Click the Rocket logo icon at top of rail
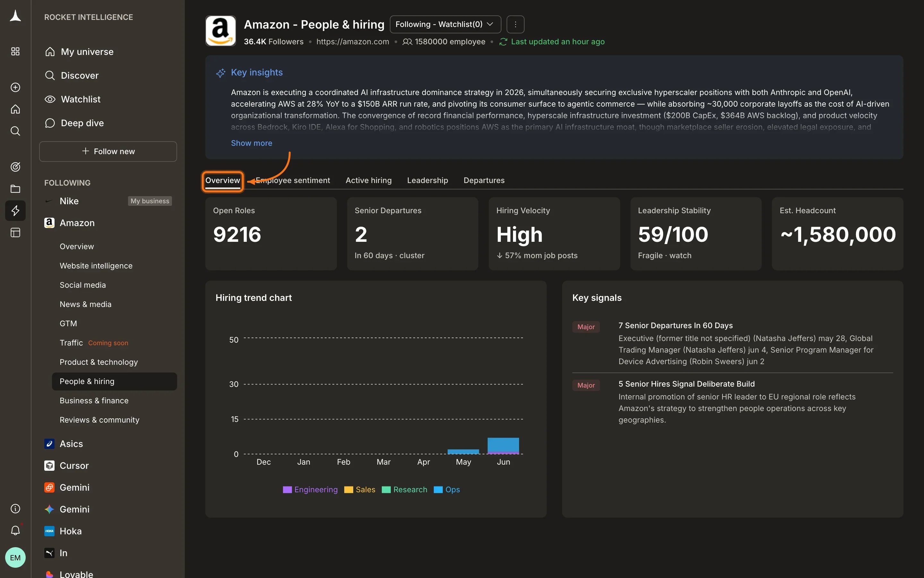The width and height of the screenshot is (924, 578). (15, 16)
